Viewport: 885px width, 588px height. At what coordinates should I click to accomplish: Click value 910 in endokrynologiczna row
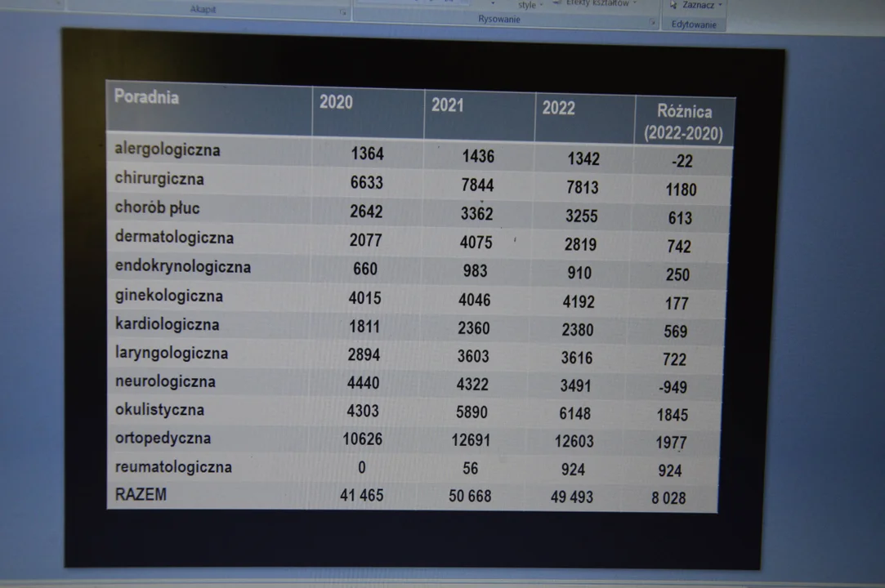[579, 273]
